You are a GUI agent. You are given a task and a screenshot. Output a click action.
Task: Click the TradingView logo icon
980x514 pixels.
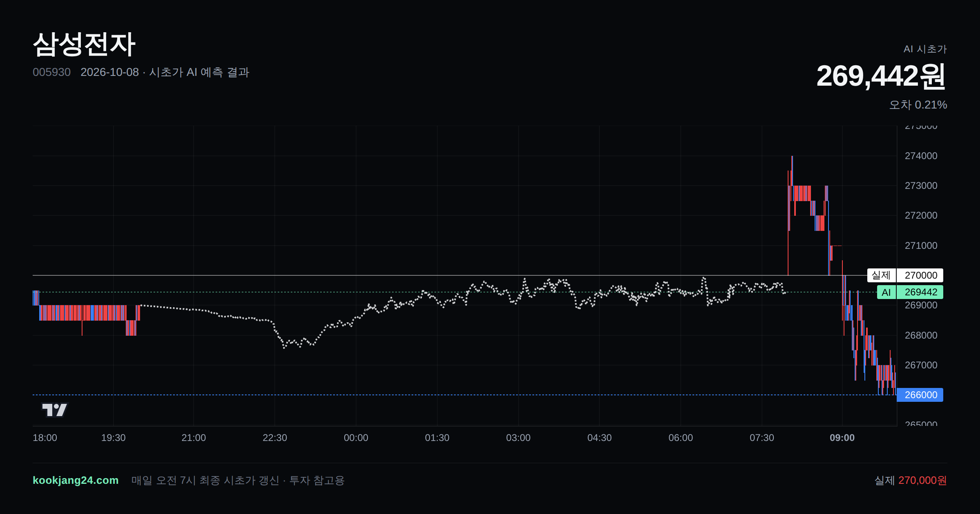[x=54, y=410]
